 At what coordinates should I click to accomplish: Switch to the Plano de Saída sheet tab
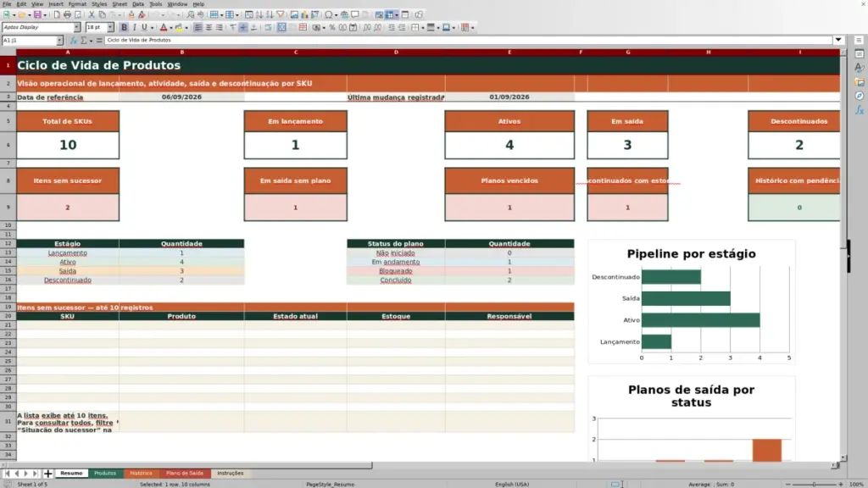[x=184, y=474]
